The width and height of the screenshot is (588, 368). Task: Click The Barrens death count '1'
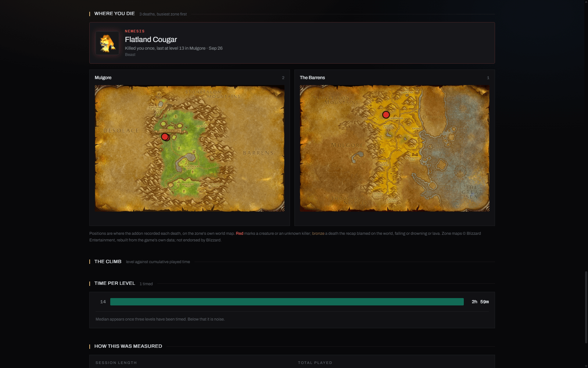point(488,78)
